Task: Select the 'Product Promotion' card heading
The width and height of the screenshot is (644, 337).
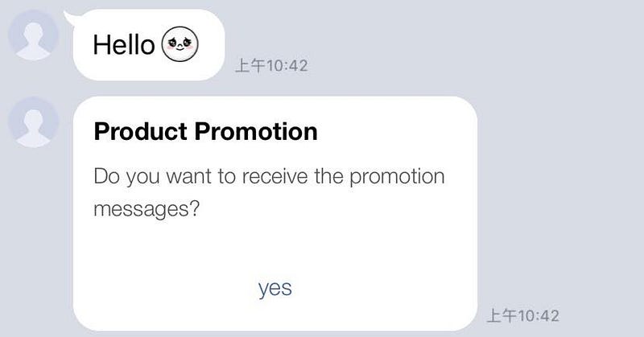Action: click(205, 131)
